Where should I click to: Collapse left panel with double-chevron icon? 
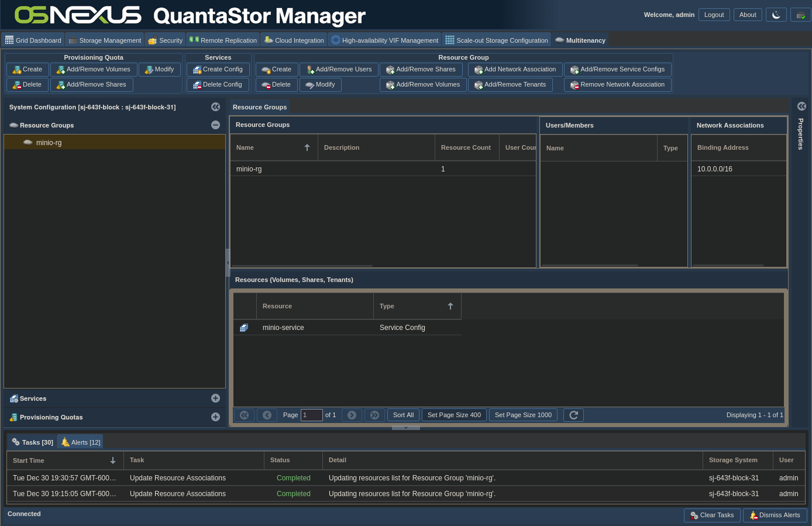[215, 107]
